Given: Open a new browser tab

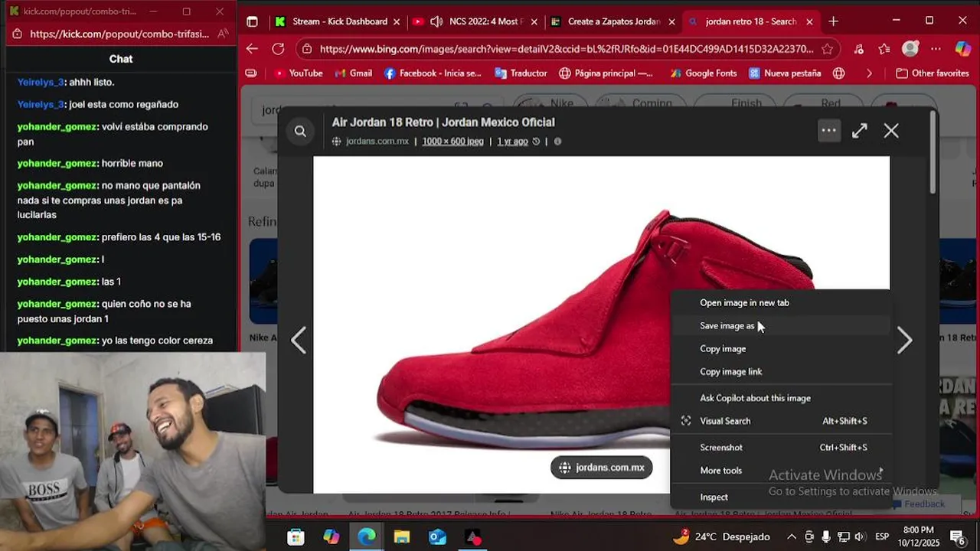Looking at the screenshot, I should click(833, 21).
